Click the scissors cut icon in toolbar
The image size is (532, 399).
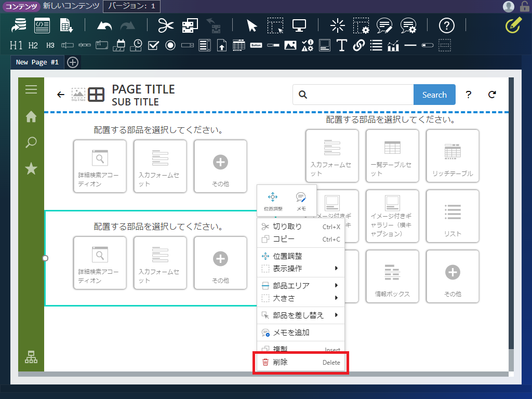[166, 25]
